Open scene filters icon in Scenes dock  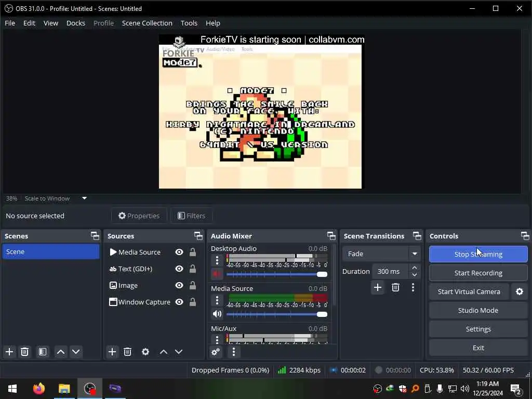point(43,352)
